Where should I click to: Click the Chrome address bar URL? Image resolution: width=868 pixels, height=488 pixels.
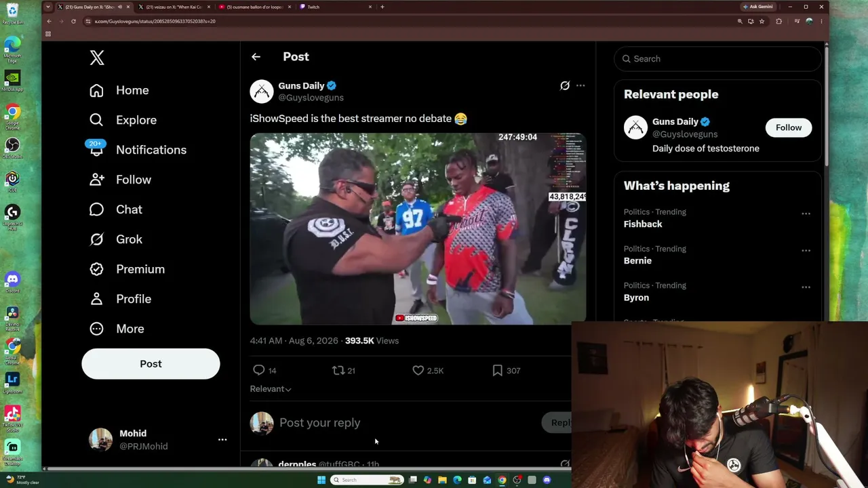(155, 21)
